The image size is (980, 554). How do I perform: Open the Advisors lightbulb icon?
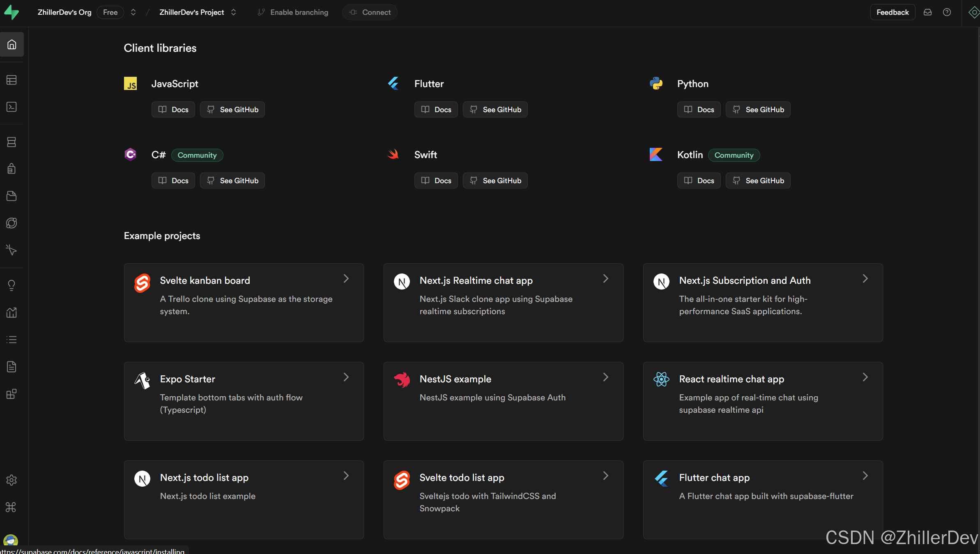tap(12, 285)
